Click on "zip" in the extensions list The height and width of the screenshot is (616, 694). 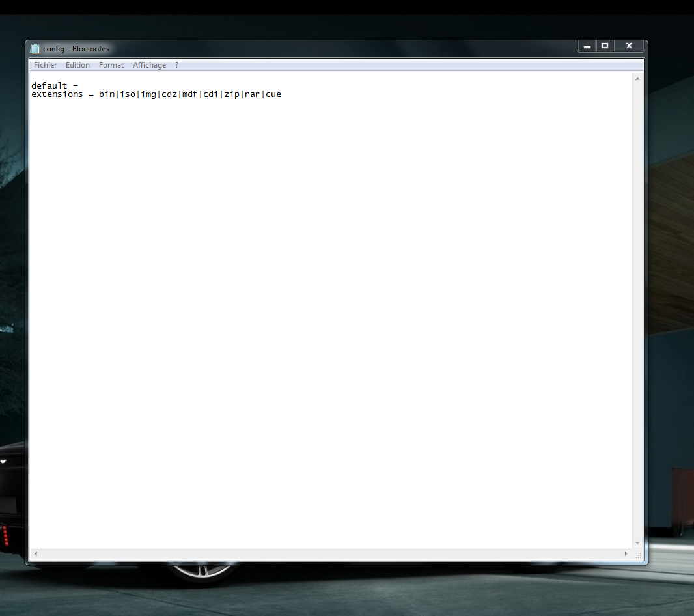[x=232, y=94]
